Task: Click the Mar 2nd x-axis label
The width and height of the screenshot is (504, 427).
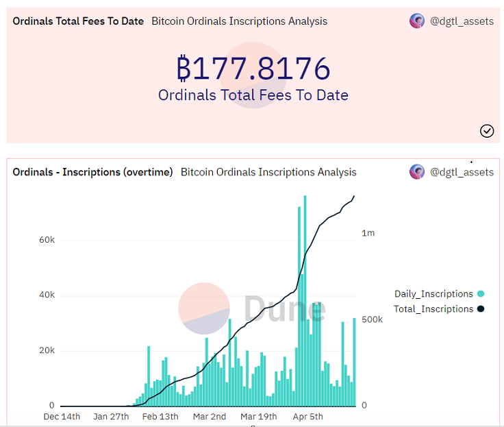Action: pyautogui.click(x=209, y=417)
